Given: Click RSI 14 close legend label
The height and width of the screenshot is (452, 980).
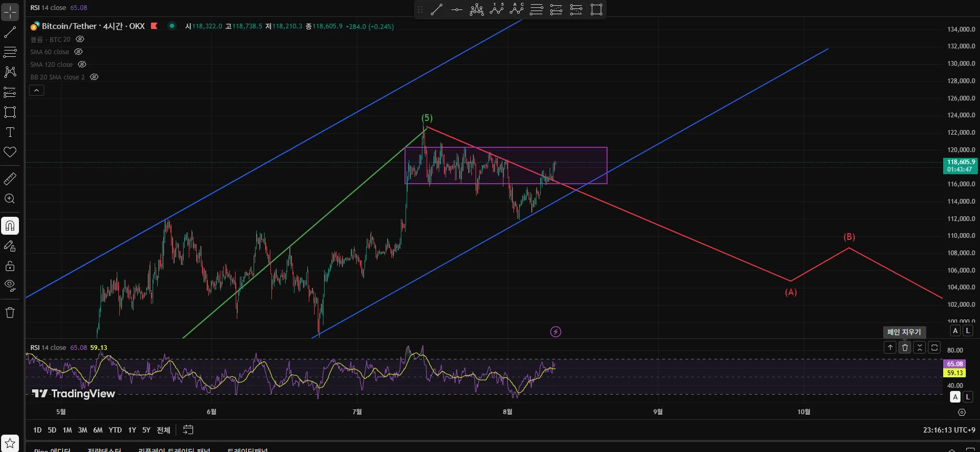Looking at the screenshot, I should click(x=48, y=348).
